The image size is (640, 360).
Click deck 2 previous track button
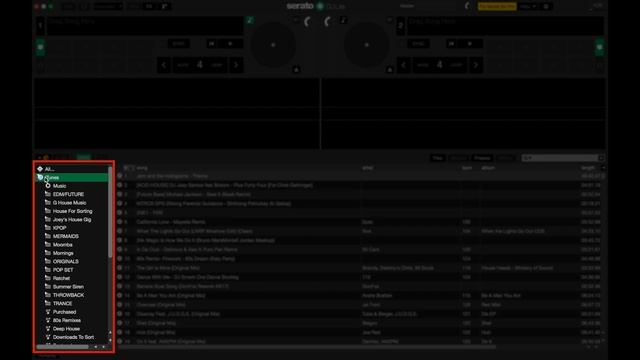click(x=451, y=44)
